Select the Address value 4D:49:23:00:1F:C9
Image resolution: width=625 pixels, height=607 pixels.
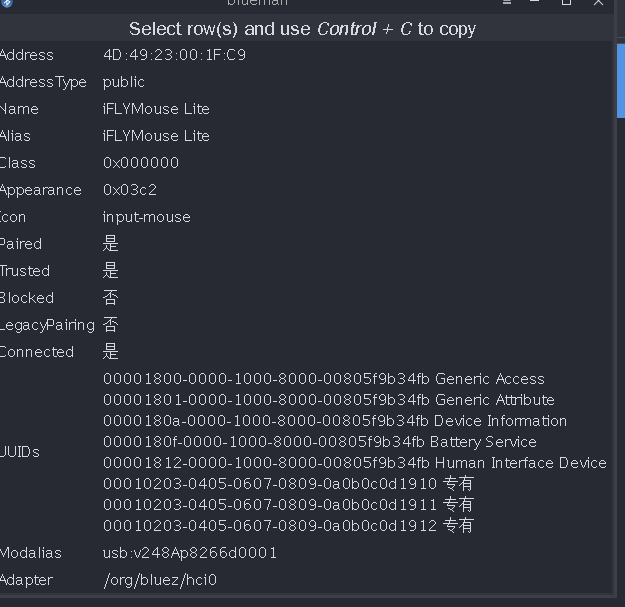coord(175,55)
